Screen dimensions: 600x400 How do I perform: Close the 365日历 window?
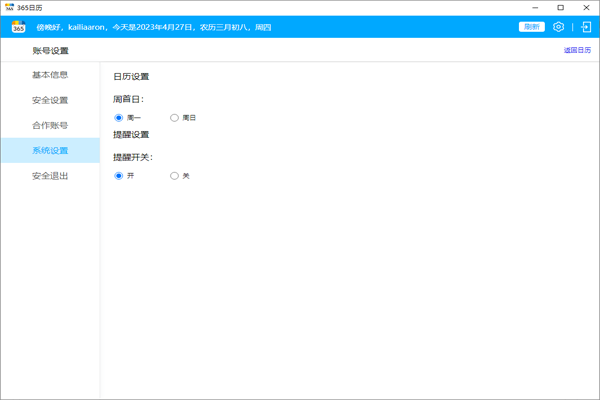point(586,7)
